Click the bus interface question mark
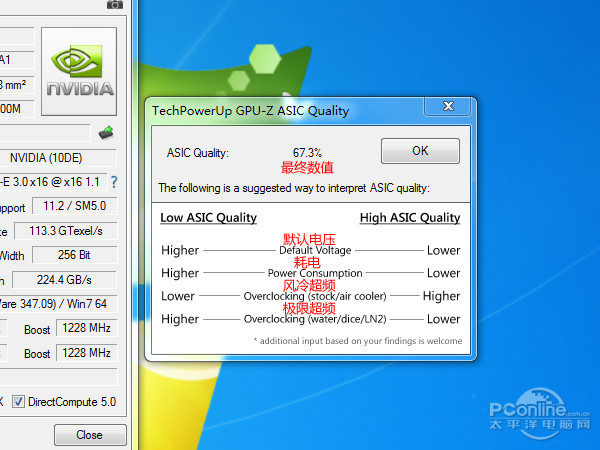 pyautogui.click(x=114, y=181)
